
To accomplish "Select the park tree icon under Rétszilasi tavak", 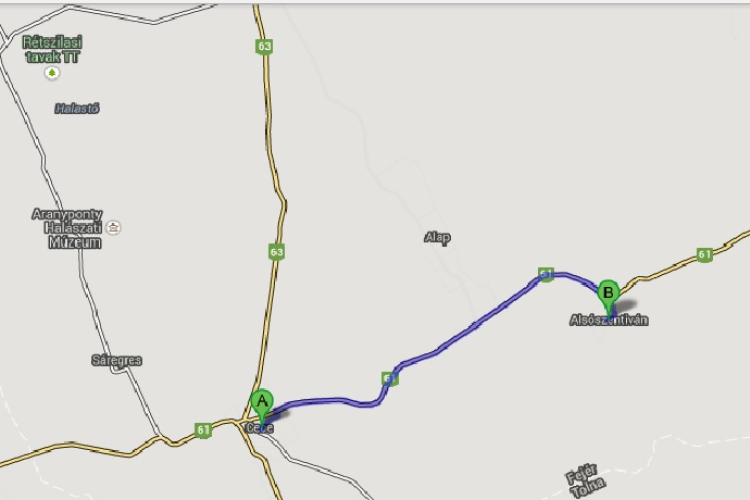I will (52, 73).
